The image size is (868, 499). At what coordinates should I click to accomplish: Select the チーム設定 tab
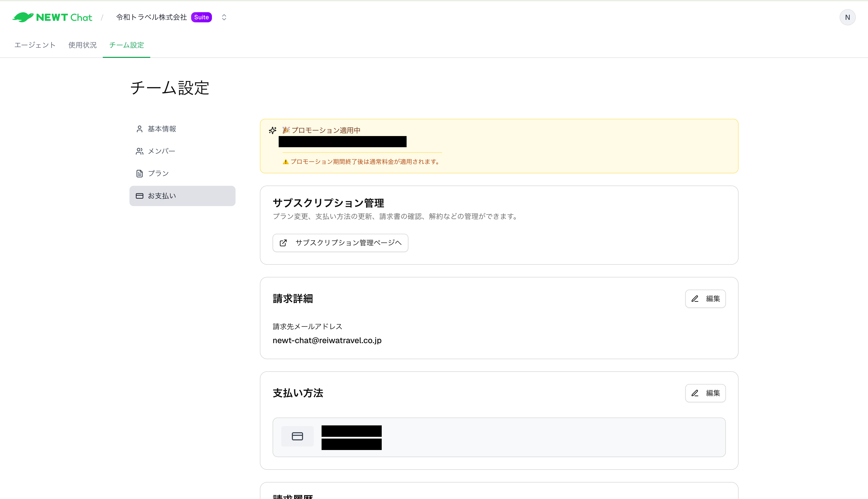click(126, 45)
